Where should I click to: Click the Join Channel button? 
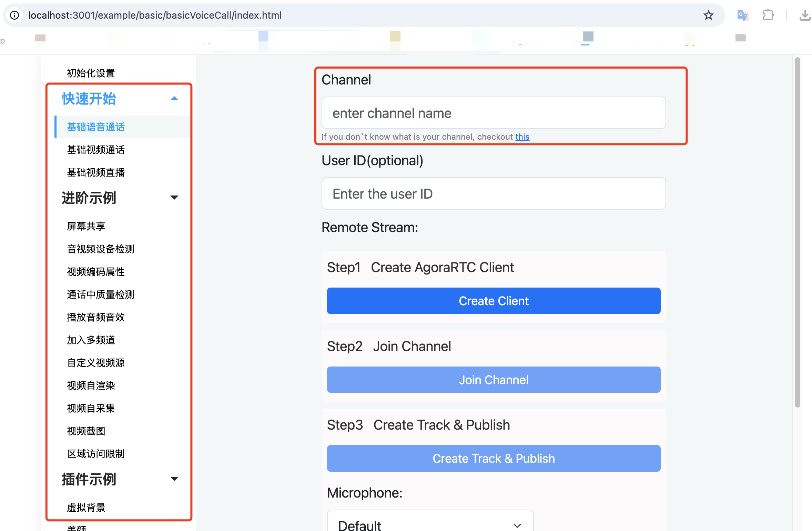pos(494,380)
